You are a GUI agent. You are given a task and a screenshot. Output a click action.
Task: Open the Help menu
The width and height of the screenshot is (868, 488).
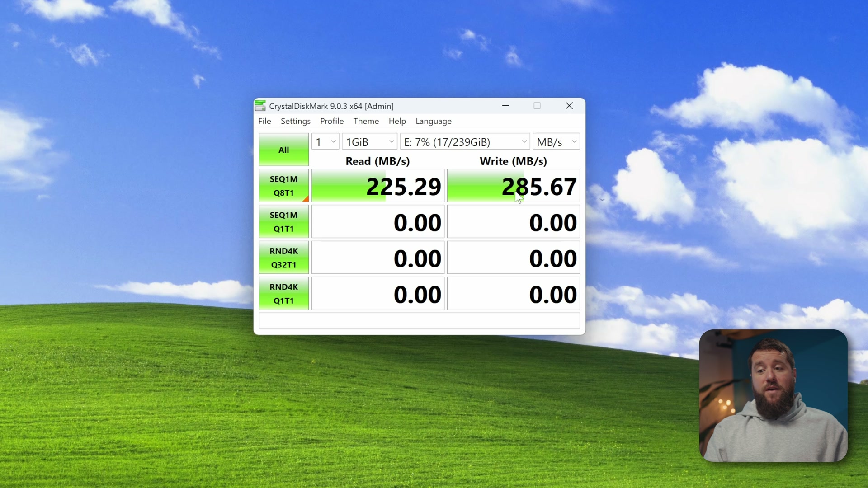pos(397,121)
